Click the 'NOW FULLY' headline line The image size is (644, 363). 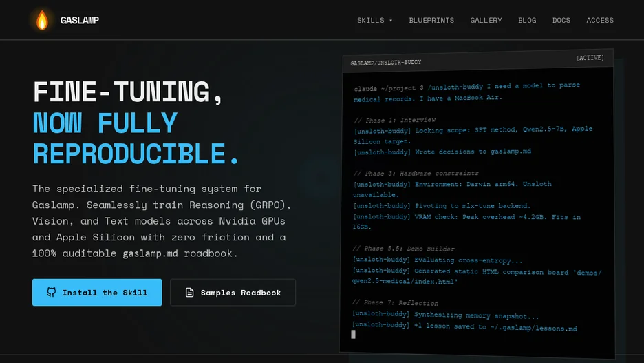[105, 123]
